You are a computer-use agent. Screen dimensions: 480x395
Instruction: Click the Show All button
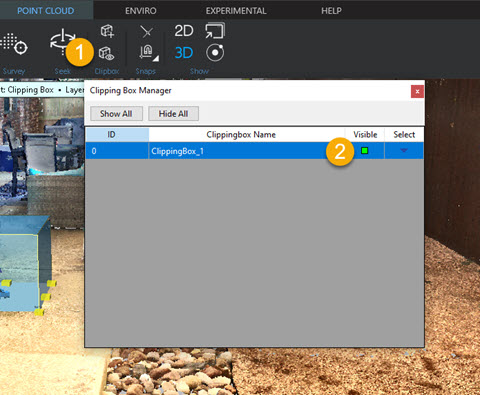(116, 114)
